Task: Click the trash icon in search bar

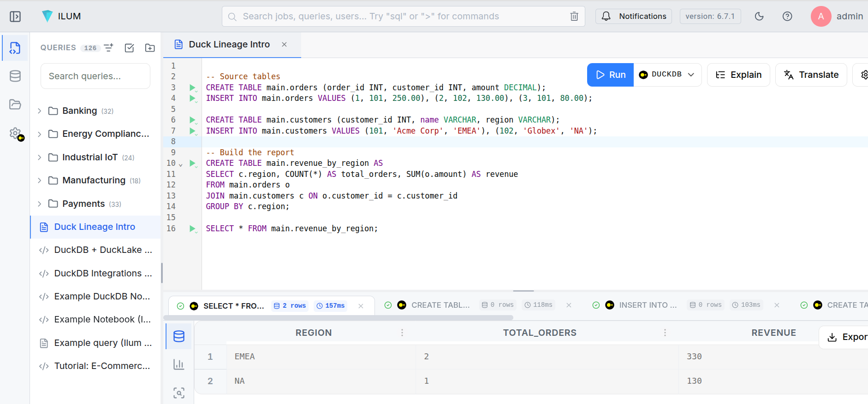Action: (574, 17)
